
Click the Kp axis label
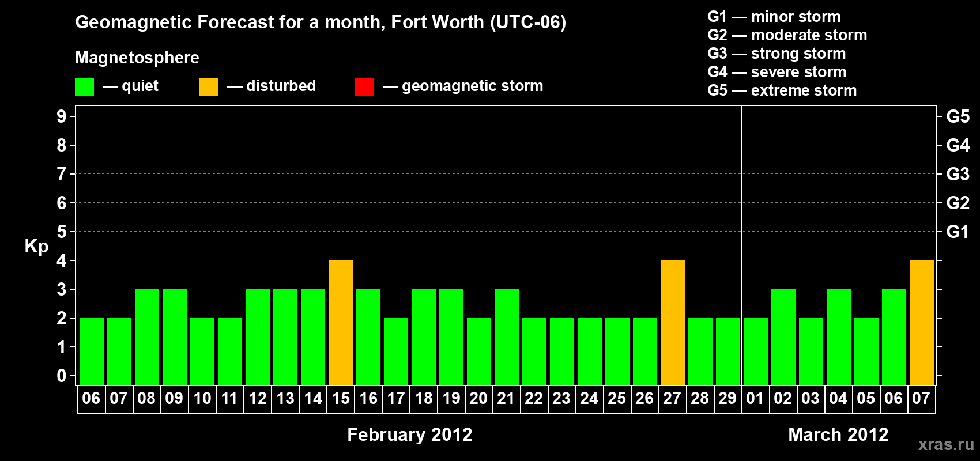[x=36, y=247]
